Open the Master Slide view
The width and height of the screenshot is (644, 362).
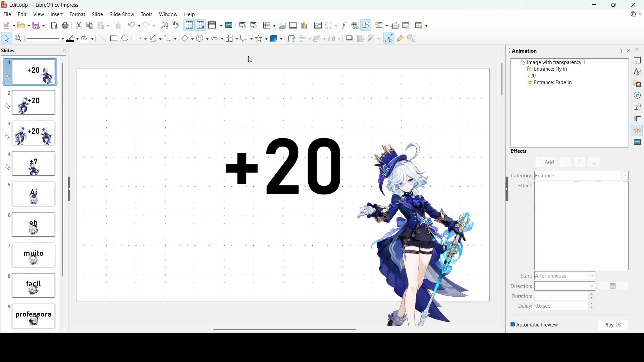pos(229,25)
